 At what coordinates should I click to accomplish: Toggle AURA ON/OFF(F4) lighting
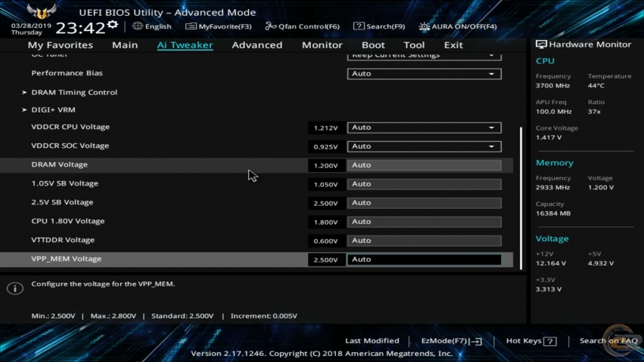tap(424, 26)
